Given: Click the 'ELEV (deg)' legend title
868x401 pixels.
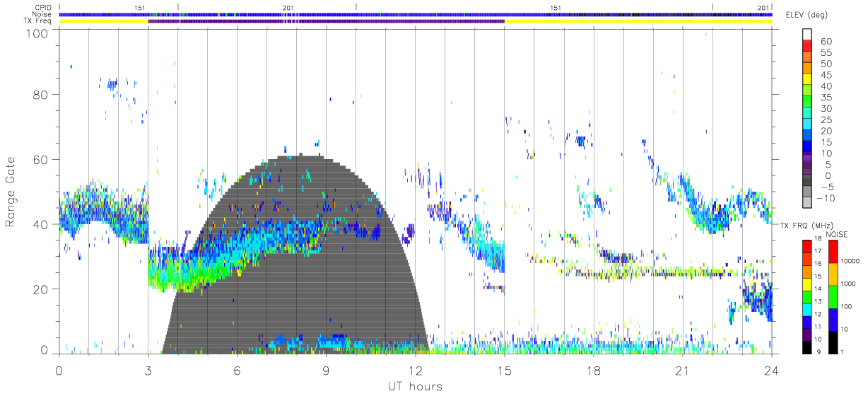Looking at the screenshot, I should (x=807, y=15).
